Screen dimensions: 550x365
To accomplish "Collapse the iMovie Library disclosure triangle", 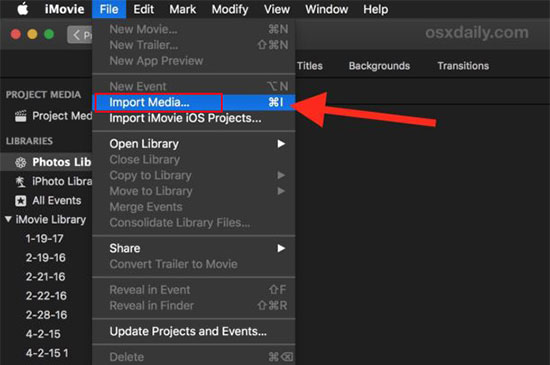I will click(8, 219).
